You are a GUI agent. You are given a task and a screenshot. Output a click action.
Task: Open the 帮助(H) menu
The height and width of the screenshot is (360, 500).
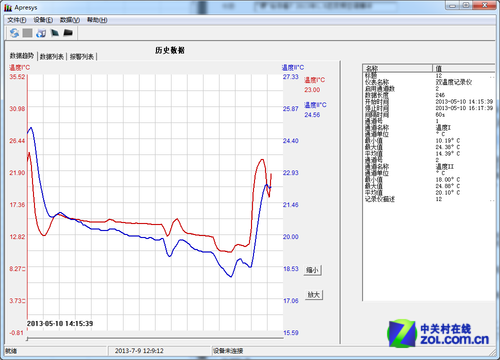[x=97, y=20]
